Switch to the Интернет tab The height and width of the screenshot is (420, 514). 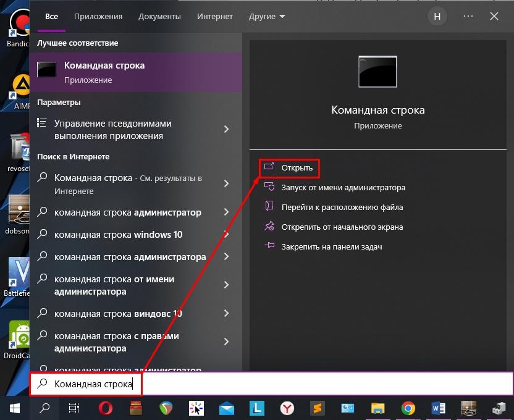(x=215, y=17)
